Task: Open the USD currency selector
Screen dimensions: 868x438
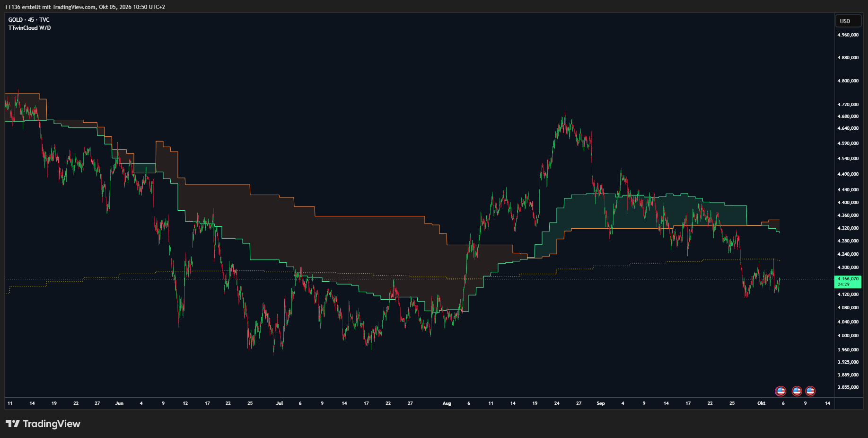Action: coord(848,21)
